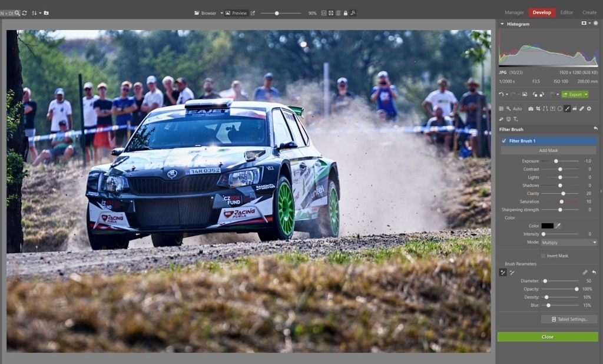Adjust the zoom slider in top toolbar
This screenshot has height=364, width=603.
277,13
